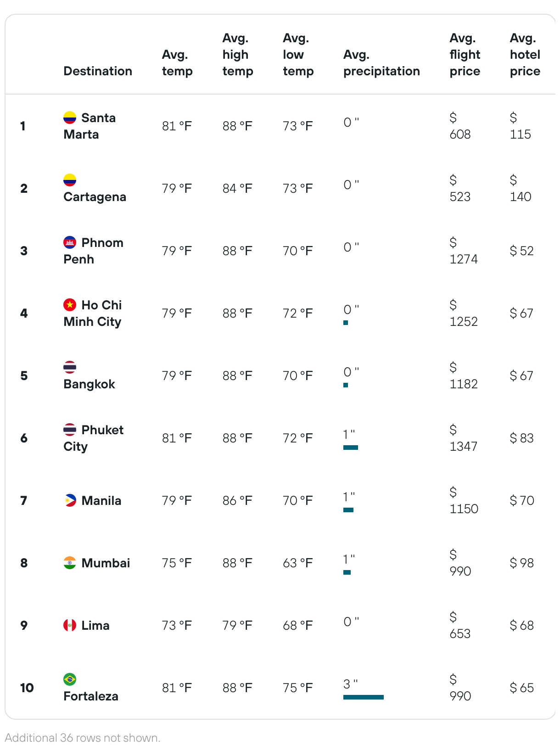Click the India flag beside Mumbai
Screen dimensions: 560x750
click(70, 563)
